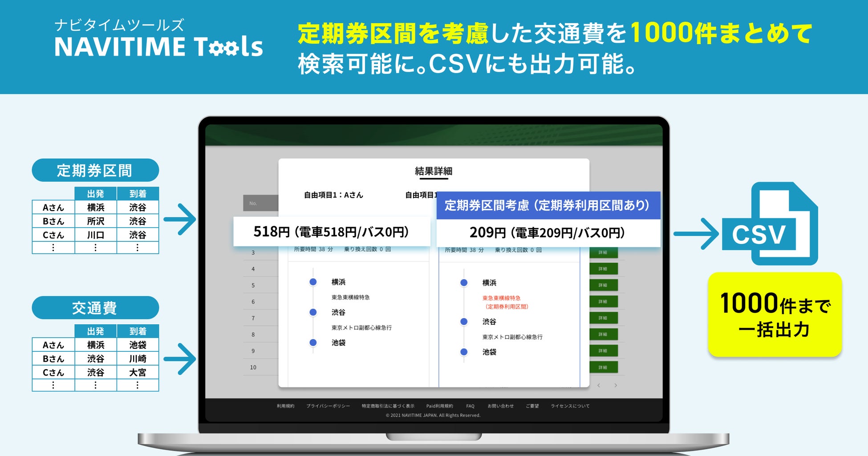Click the 到着 header in the 交通費 table
This screenshot has width=868, height=456.
(138, 331)
